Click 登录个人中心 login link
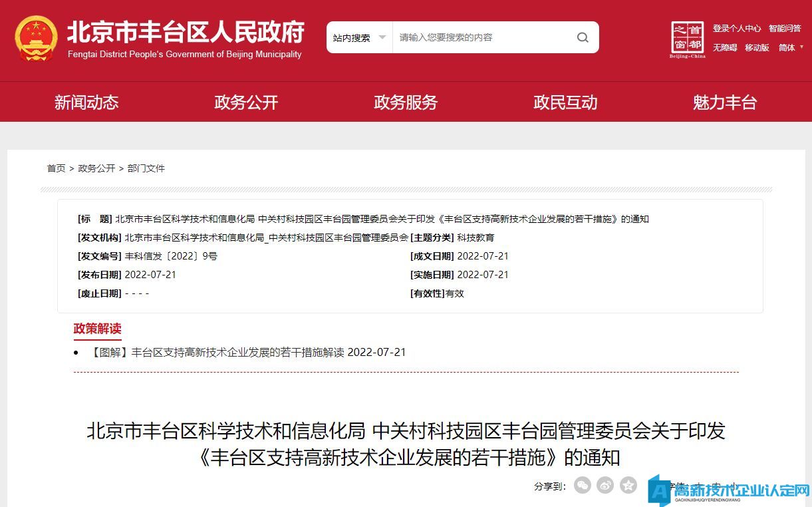Screen dimensions: 812x507 (x=736, y=29)
